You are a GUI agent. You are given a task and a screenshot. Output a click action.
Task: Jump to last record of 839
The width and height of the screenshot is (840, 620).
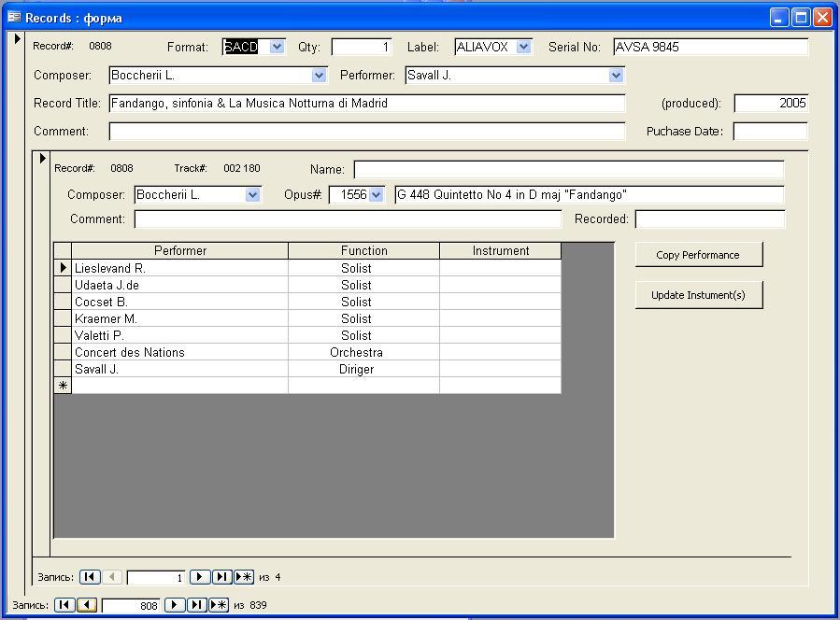(x=196, y=605)
